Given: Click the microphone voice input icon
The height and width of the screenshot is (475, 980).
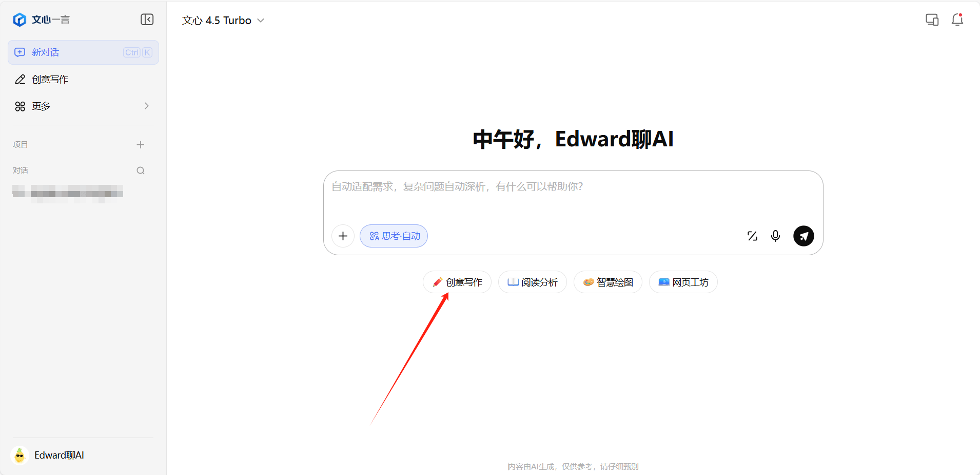Looking at the screenshot, I should (x=775, y=236).
